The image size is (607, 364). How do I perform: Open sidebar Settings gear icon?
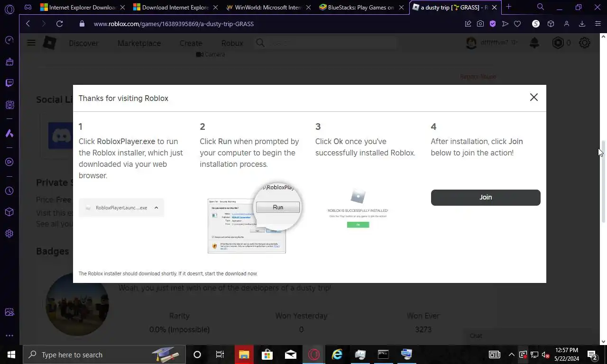pos(9,234)
